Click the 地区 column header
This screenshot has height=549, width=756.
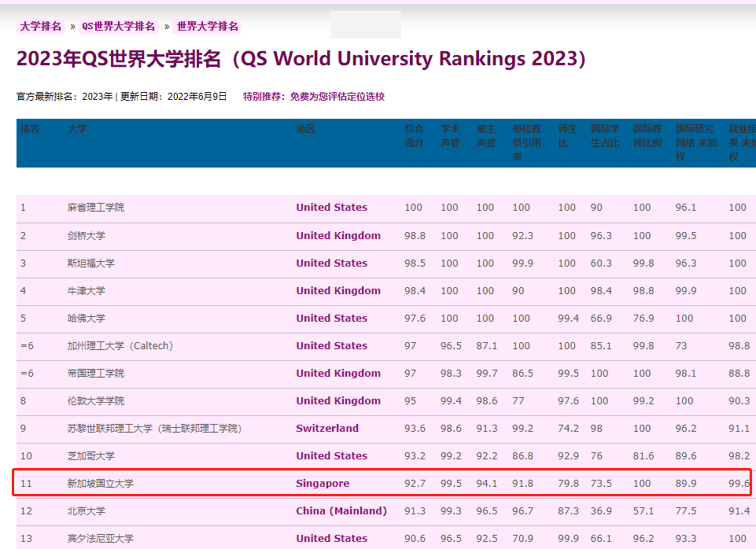(x=306, y=129)
